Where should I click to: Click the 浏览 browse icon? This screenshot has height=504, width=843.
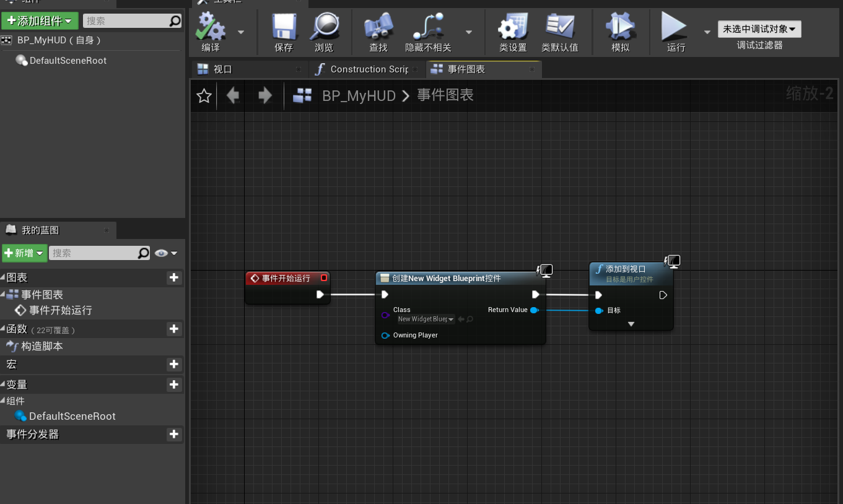[x=324, y=31]
